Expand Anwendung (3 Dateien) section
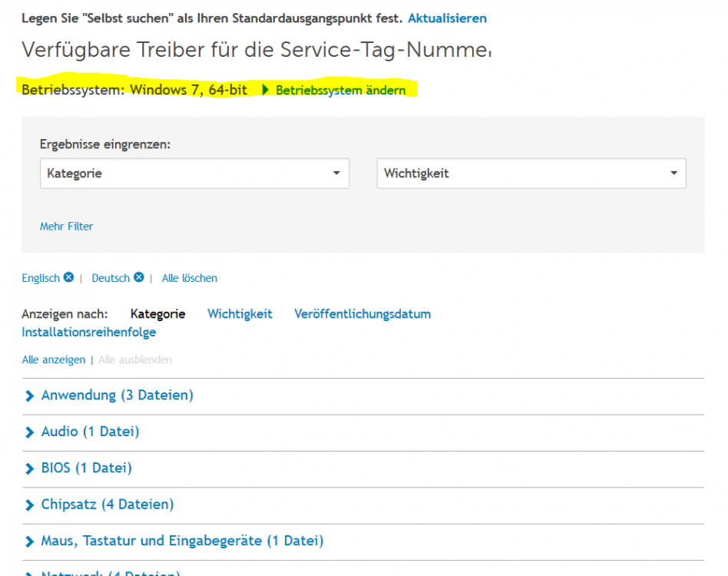 pyautogui.click(x=117, y=396)
